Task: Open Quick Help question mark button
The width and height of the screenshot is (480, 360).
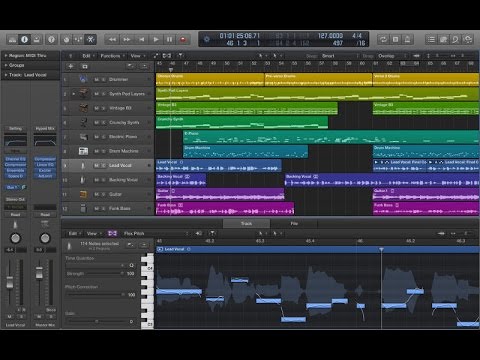Action: pos(51,39)
